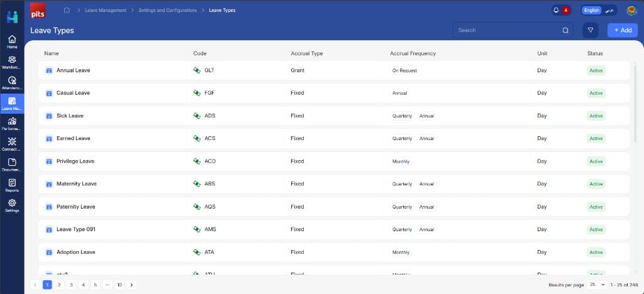Viewport: 644px width, 294px height.
Task: Go to page 3
Action: click(72, 285)
